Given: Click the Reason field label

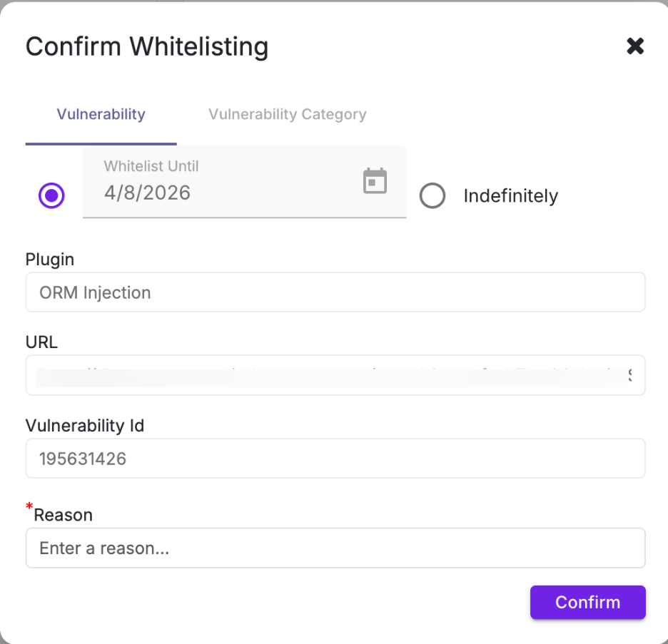Looking at the screenshot, I should (64, 515).
